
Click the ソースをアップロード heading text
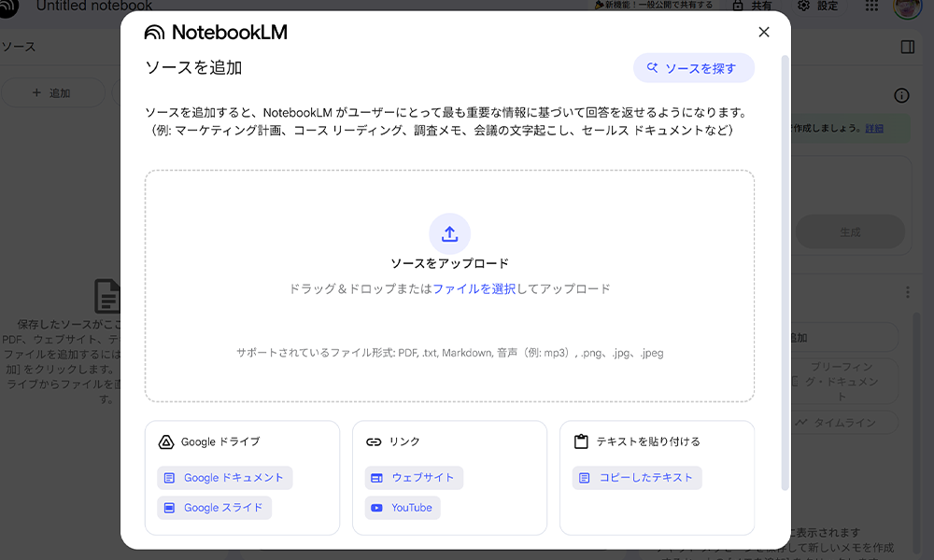pos(450,263)
